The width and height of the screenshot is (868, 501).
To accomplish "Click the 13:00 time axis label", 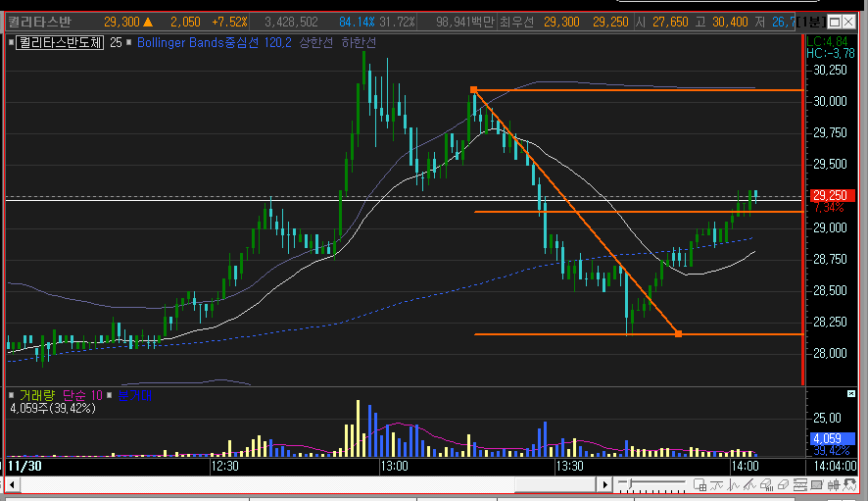I will (394, 466).
